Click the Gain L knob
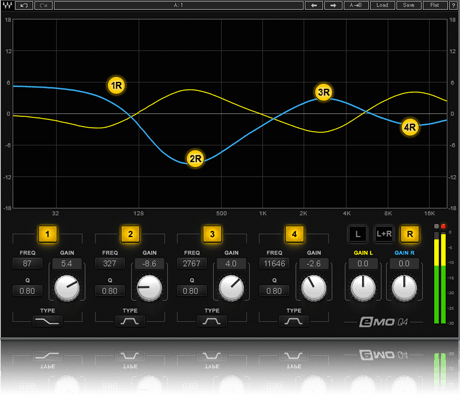Image resolution: width=460 pixels, height=395 pixels. 363,287
